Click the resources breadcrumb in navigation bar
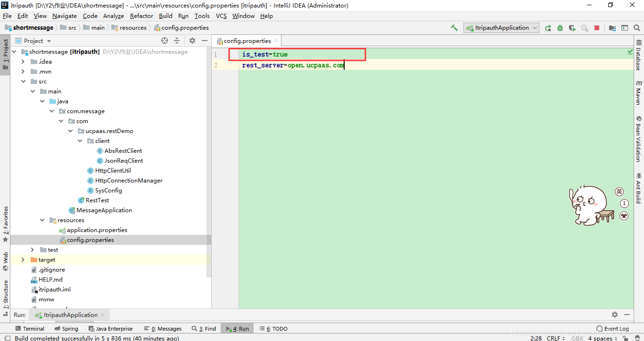Image resolution: width=644 pixels, height=341 pixels. click(129, 28)
